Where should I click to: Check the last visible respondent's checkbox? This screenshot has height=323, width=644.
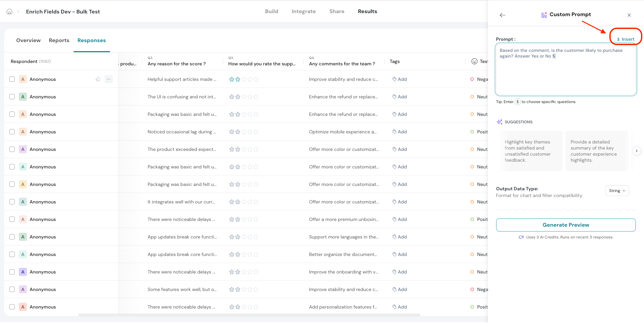(12, 307)
